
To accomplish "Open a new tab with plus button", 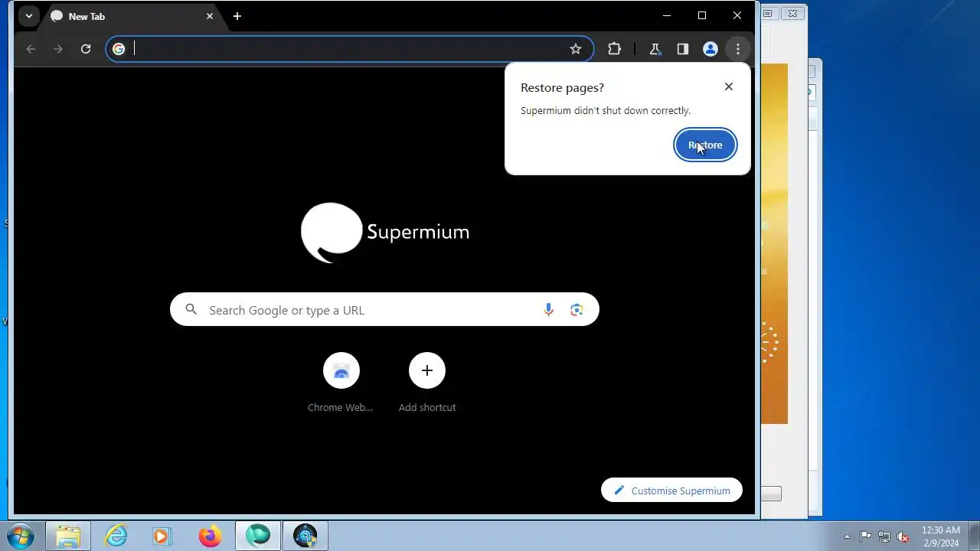I will 237,16.
